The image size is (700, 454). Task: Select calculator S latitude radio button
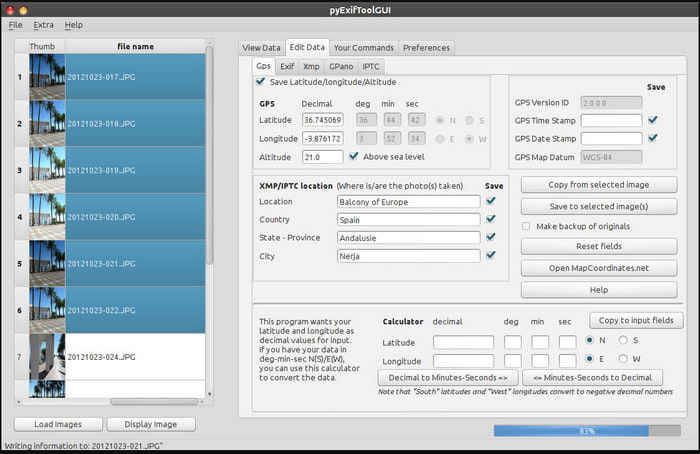625,340
